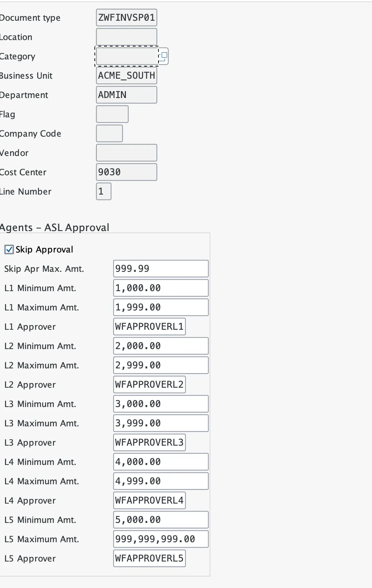The width and height of the screenshot is (372, 588).
Task: Click the L5 Maximum Amt. field
Action: [x=161, y=539]
